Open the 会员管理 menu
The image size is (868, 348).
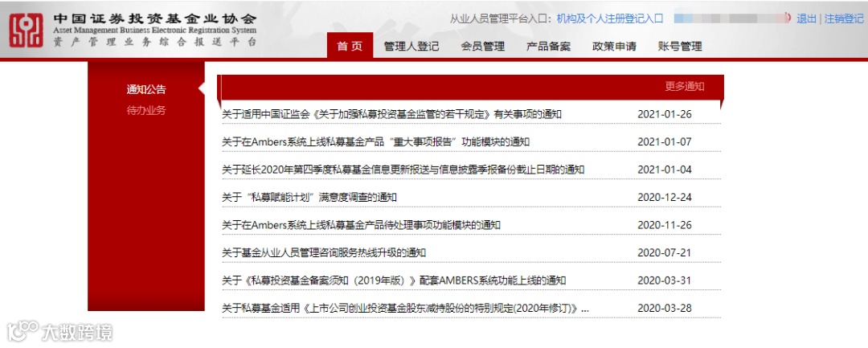coord(483,47)
